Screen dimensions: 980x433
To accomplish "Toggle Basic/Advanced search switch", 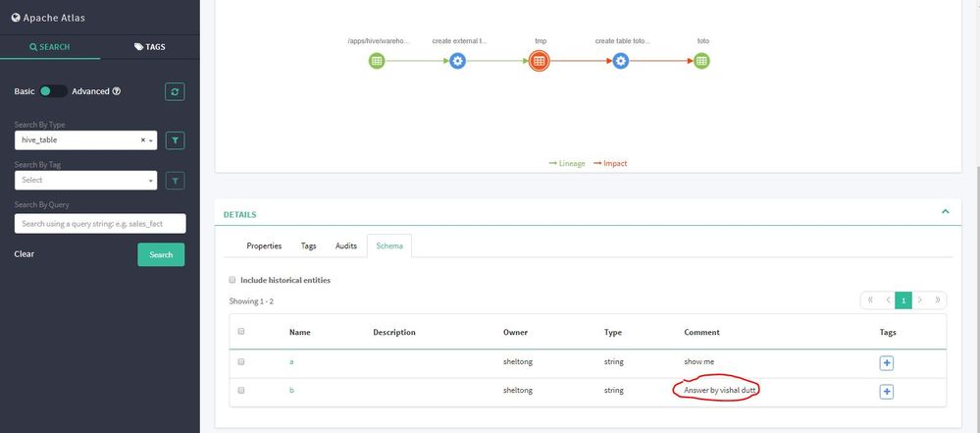I will (x=53, y=91).
